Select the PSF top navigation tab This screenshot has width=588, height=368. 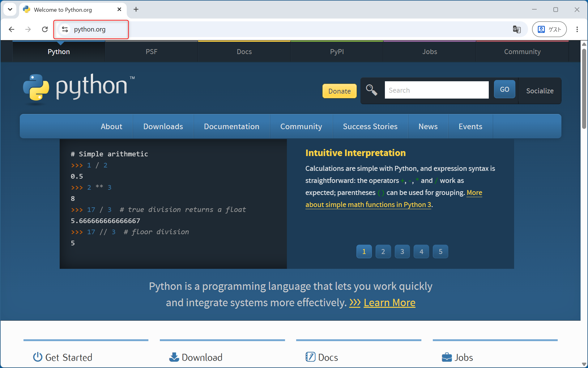click(x=151, y=52)
